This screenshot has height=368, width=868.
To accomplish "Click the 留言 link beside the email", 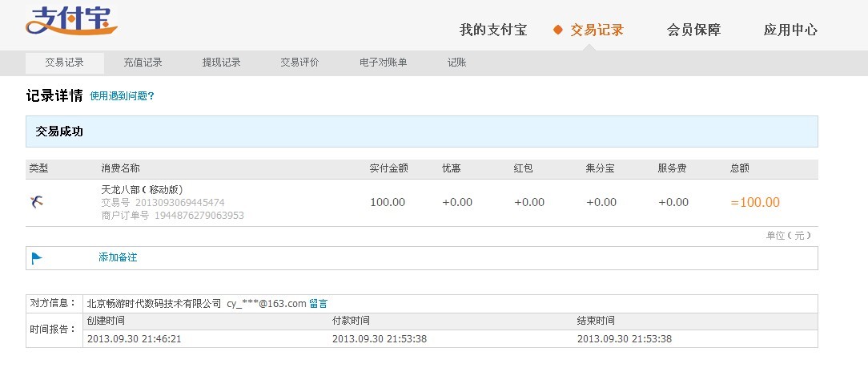I will tap(319, 304).
